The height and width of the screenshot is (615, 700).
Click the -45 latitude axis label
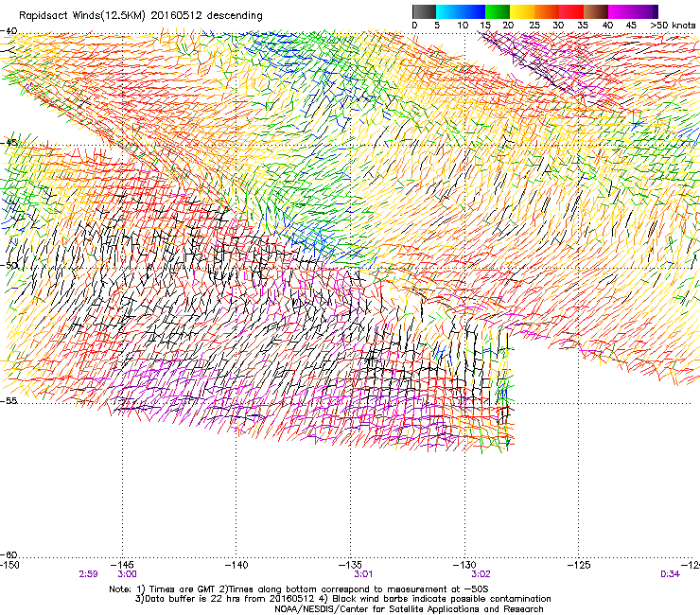pos(9,143)
